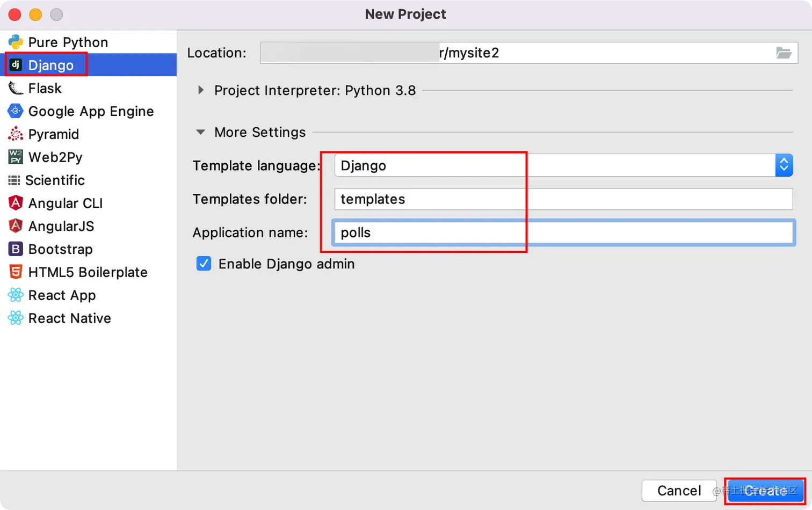The width and height of the screenshot is (812, 510).
Task: Collapse the More Settings section
Action: 201,132
